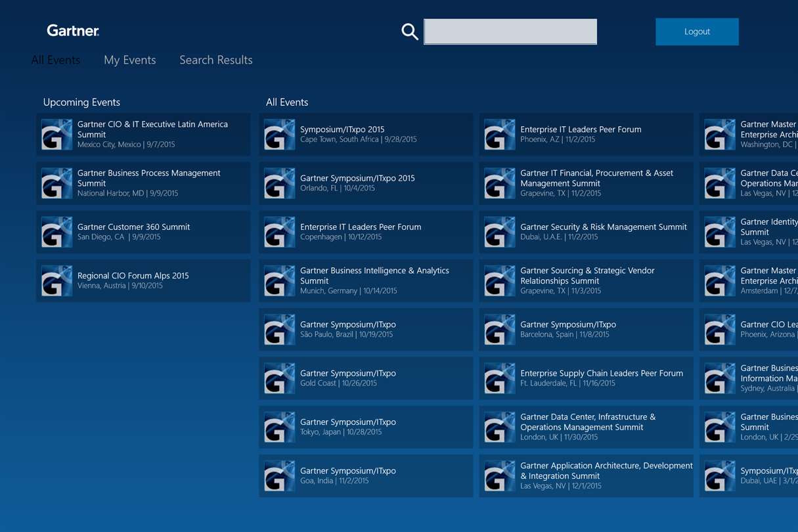Click 'São Paulo, Brazil | 10/19/2015' text
This screenshot has width=798, height=532.
(346, 334)
